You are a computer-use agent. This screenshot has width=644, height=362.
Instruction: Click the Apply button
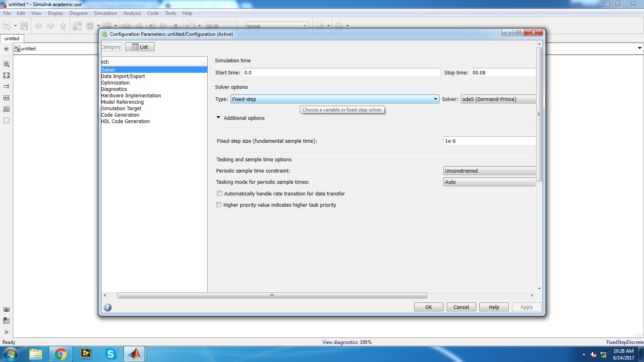(526, 307)
